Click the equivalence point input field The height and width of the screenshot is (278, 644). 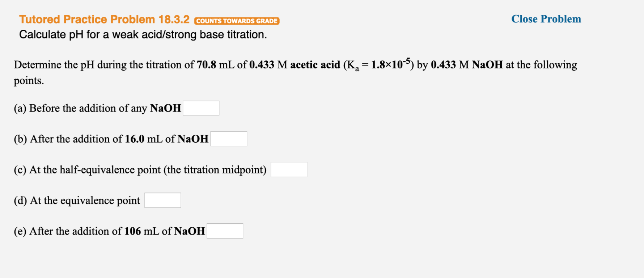coord(162,199)
